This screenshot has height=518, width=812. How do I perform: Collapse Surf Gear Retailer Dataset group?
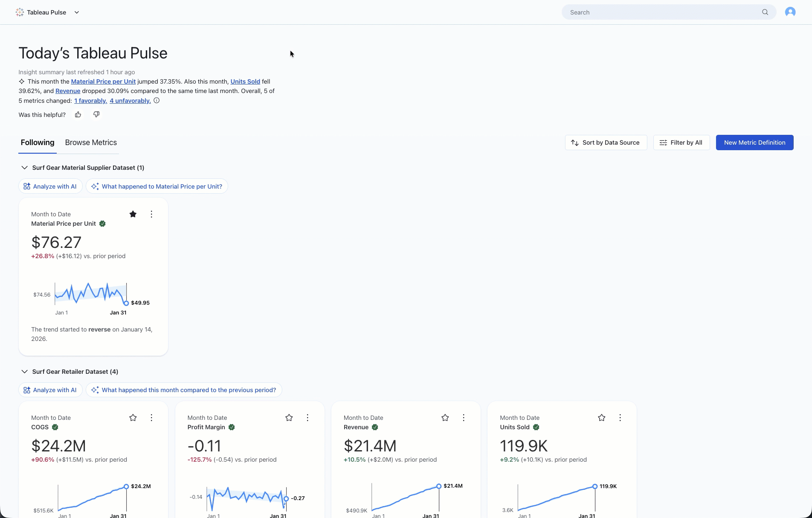(x=25, y=372)
